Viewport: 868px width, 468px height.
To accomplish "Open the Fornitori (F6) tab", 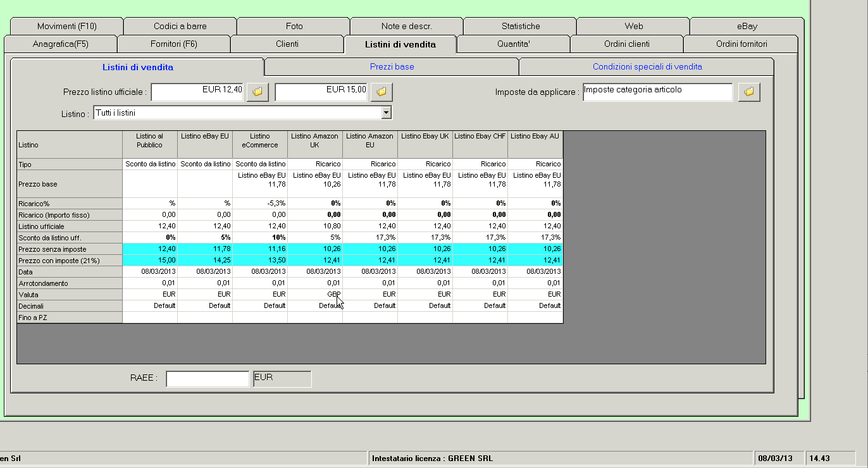I will (174, 44).
